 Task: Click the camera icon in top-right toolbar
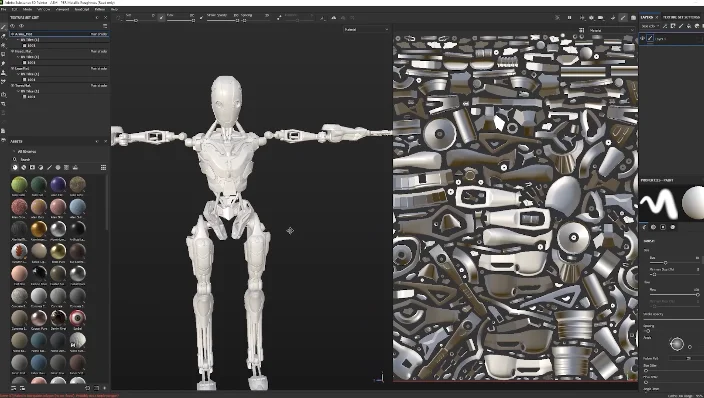coord(601,18)
